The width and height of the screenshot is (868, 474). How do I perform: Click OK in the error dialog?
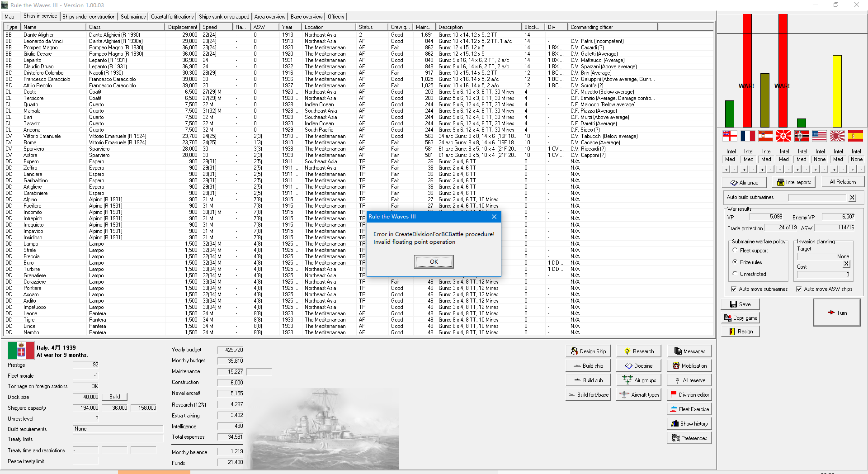pyautogui.click(x=434, y=261)
